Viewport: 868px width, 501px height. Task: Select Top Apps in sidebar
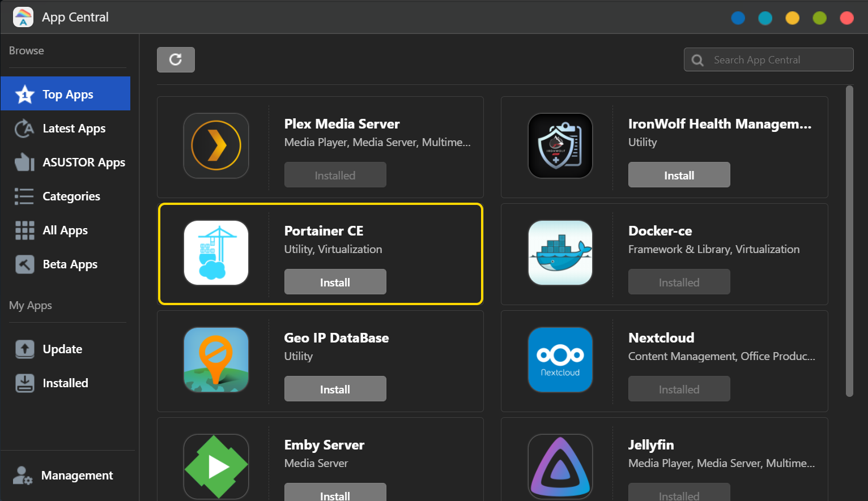[x=66, y=93]
